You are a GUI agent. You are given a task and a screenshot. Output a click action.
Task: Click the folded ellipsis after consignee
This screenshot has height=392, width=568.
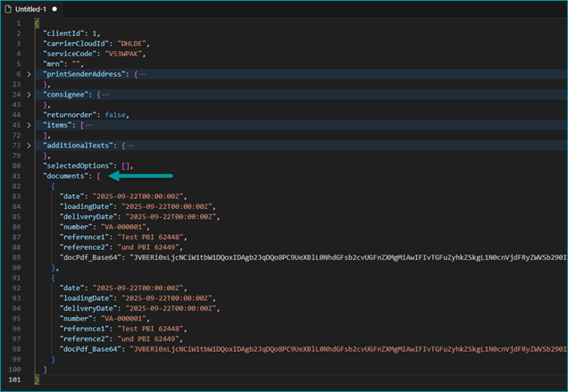pyautogui.click(x=105, y=95)
